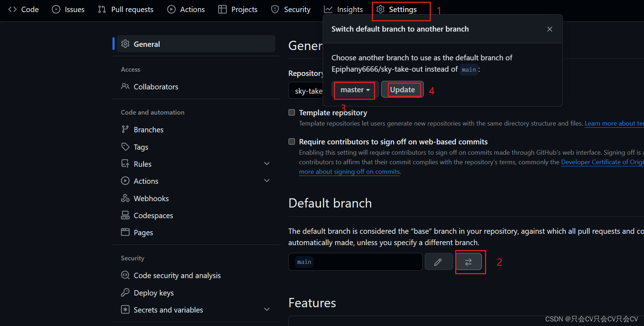The width and height of the screenshot is (644, 326).
Task: Click the Update button
Action: pyautogui.click(x=402, y=90)
